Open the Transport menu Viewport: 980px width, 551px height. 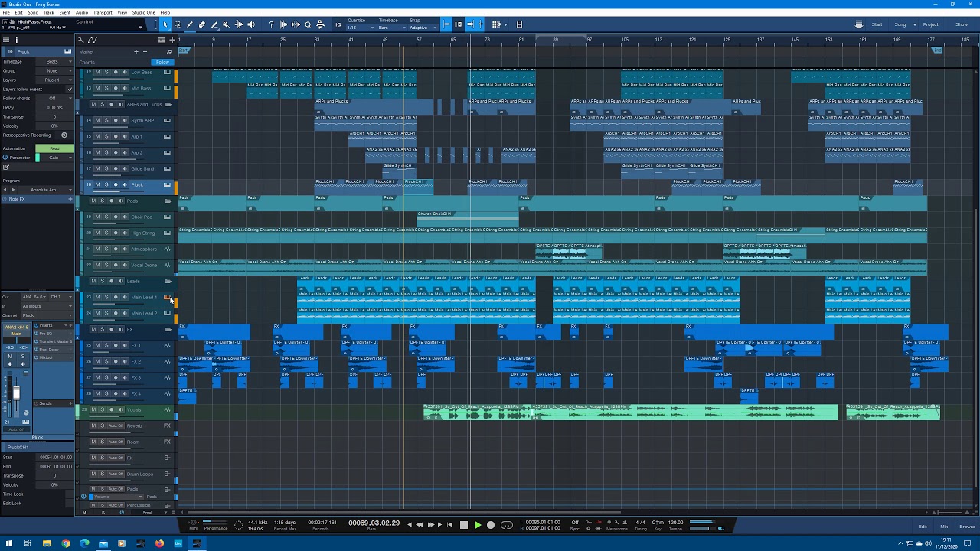(103, 13)
